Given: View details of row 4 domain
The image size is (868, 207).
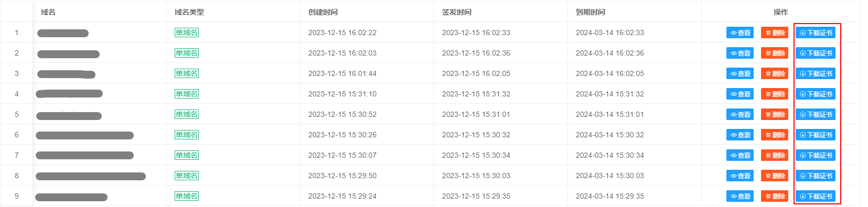Looking at the screenshot, I should pos(740,94).
